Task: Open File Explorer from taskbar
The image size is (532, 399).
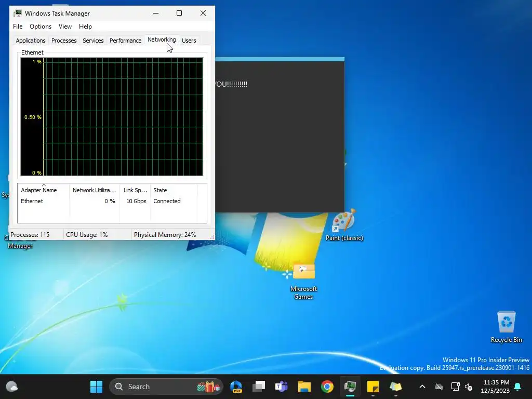Action: pos(304,387)
